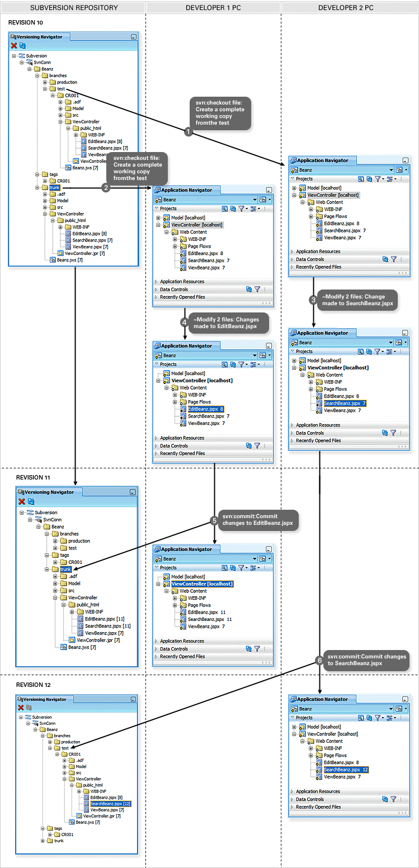Screen dimensions: 419x868
Task: Click Find icon in Developer 1 navigator listing EditBeanz.jspx 11
Action: click(224, 567)
